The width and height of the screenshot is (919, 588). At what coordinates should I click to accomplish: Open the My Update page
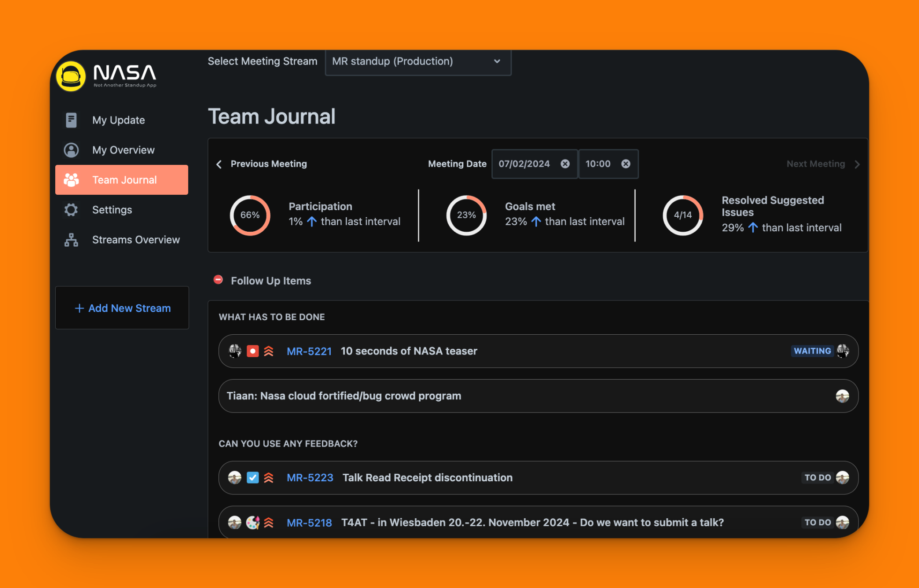pos(122,120)
